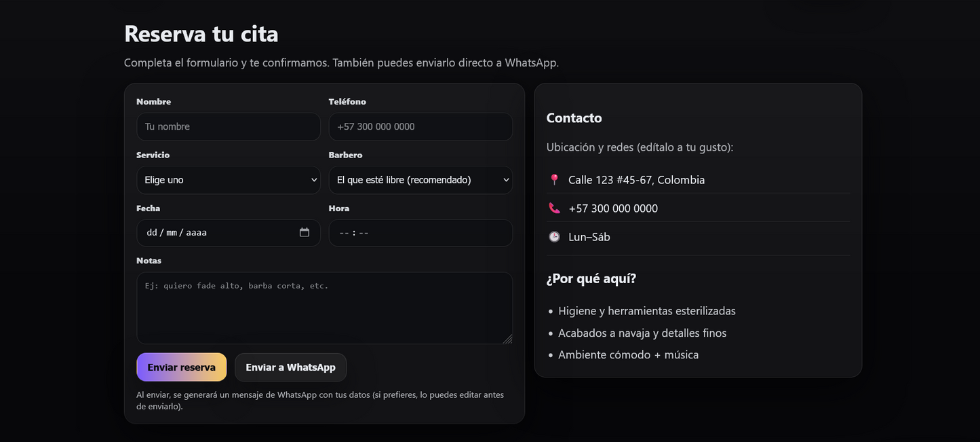Click the Nombre input field
980x442 pixels.
point(229,126)
